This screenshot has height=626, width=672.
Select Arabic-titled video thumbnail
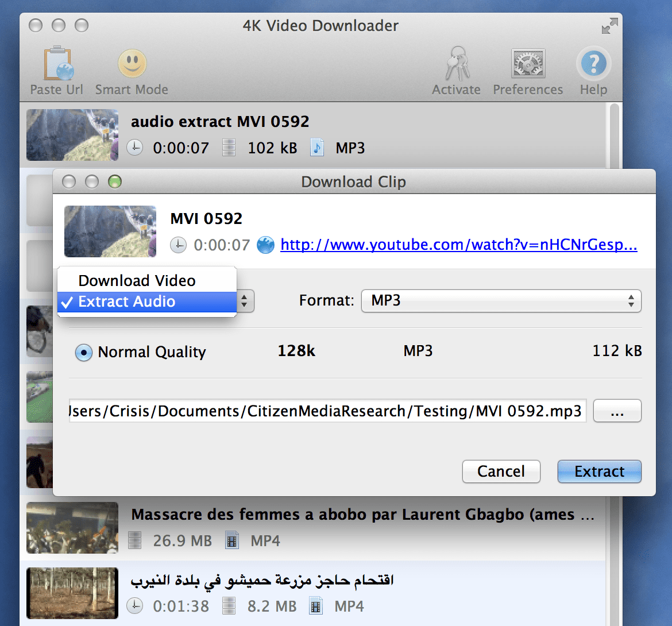point(72,593)
